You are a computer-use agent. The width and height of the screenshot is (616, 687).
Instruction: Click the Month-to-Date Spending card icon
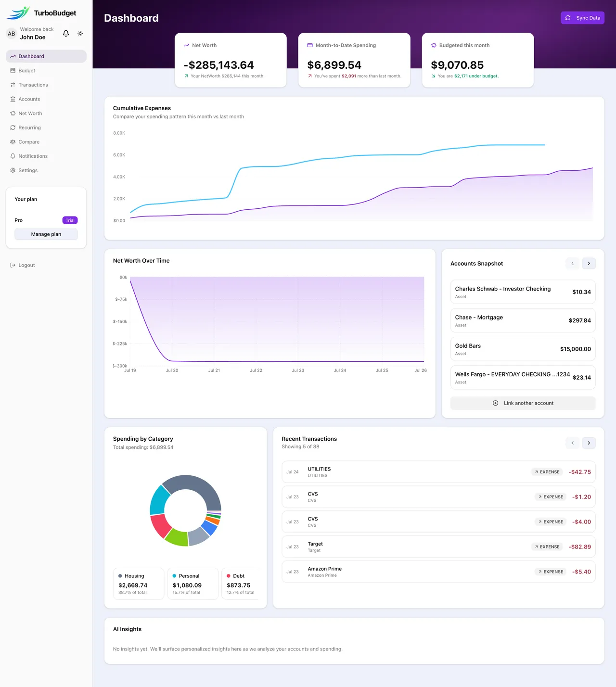coord(310,45)
